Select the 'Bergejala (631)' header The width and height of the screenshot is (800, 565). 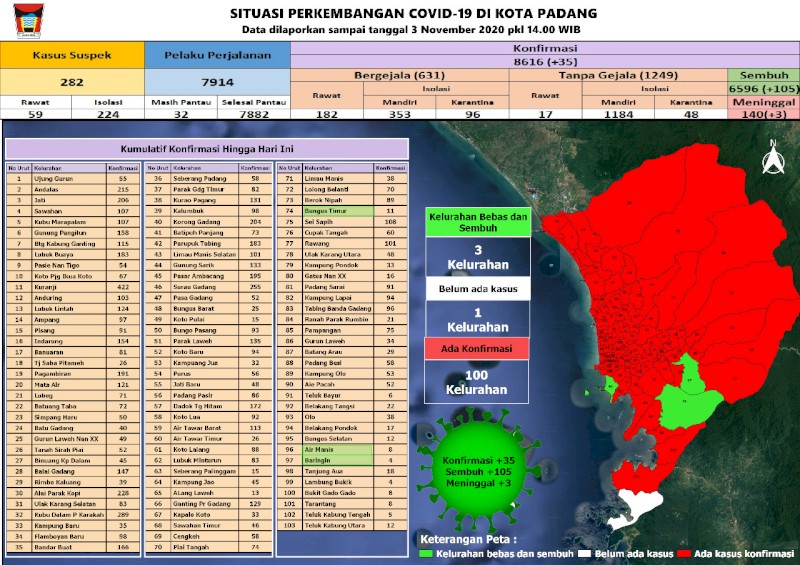399,75
